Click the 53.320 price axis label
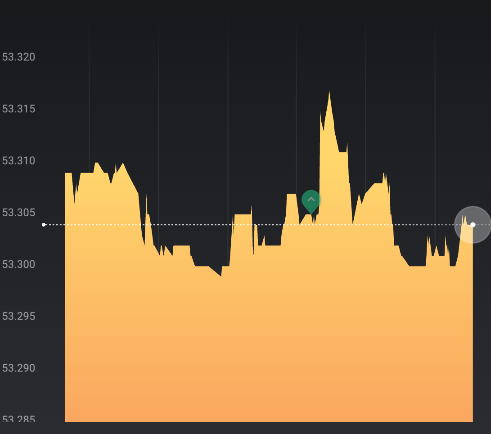Image resolution: width=491 pixels, height=434 pixels. tap(19, 57)
